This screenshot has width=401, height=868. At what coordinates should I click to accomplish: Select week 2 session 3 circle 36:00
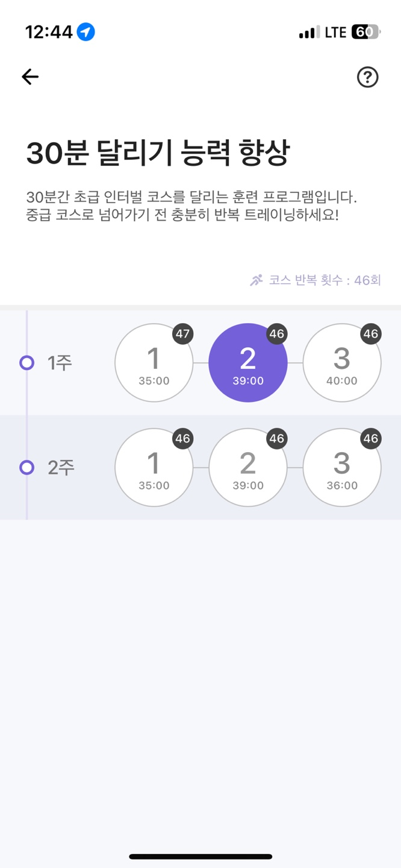[342, 468]
